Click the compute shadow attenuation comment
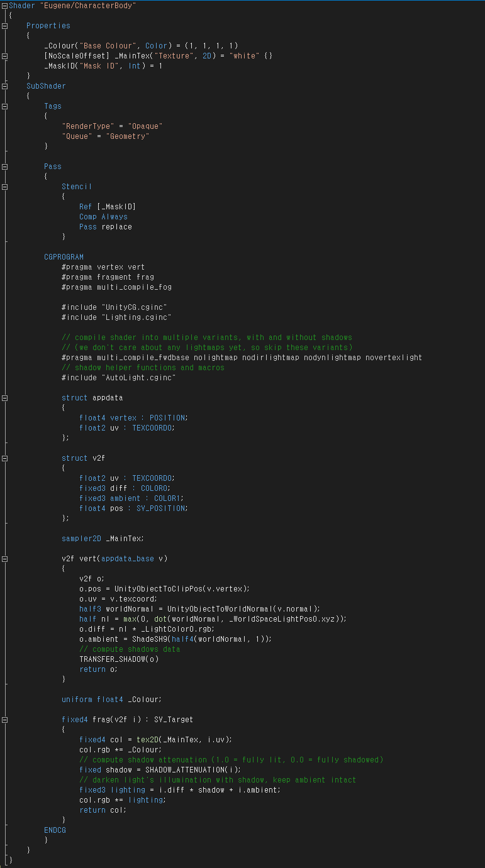485x868 pixels. pos(231,760)
